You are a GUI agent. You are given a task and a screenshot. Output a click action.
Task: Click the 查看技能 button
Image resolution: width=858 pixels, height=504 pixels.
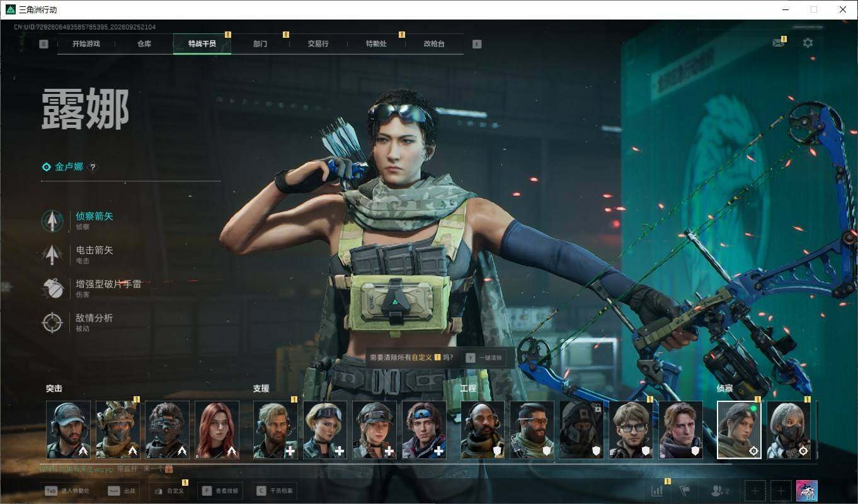pyautogui.click(x=220, y=491)
